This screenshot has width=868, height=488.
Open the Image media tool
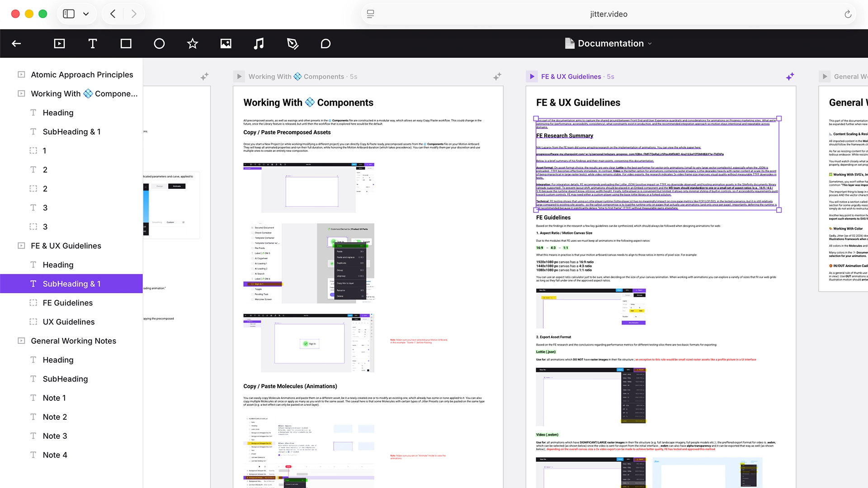point(226,43)
